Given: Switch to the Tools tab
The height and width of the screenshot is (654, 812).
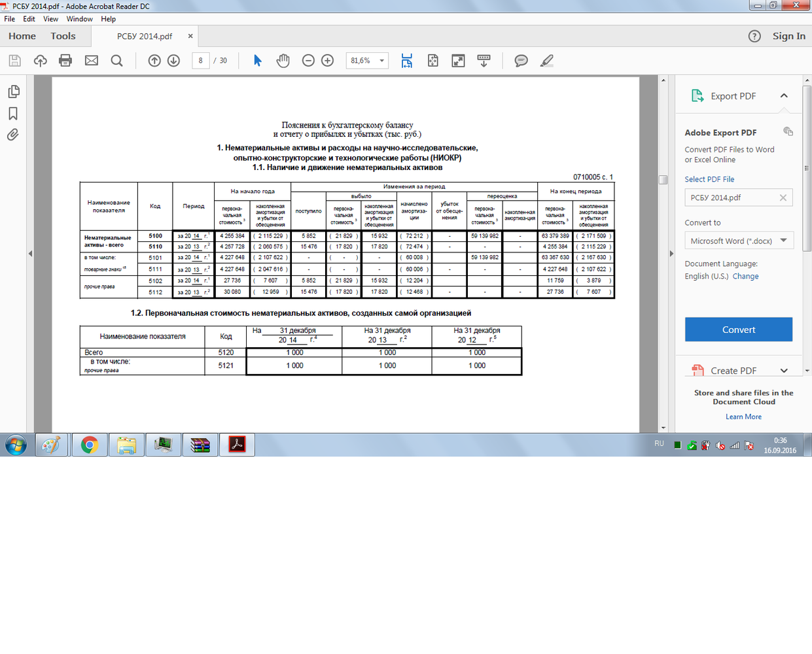Looking at the screenshot, I should coord(63,36).
